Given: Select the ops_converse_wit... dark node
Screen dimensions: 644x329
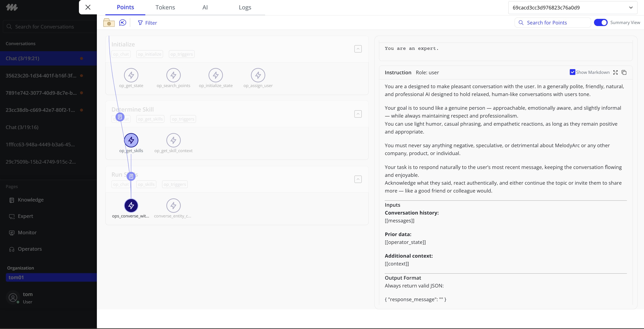Looking at the screenshot, I should 131,206.
